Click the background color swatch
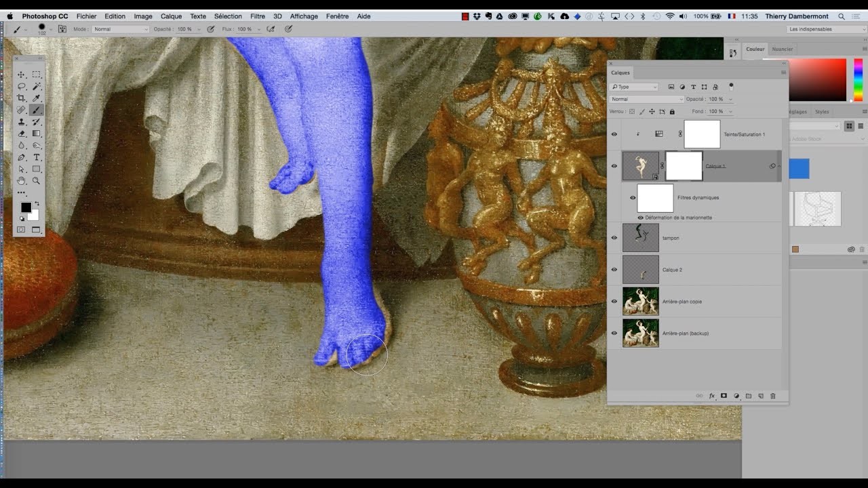This screenshot has width=868, height=488. tap(35, 216)
